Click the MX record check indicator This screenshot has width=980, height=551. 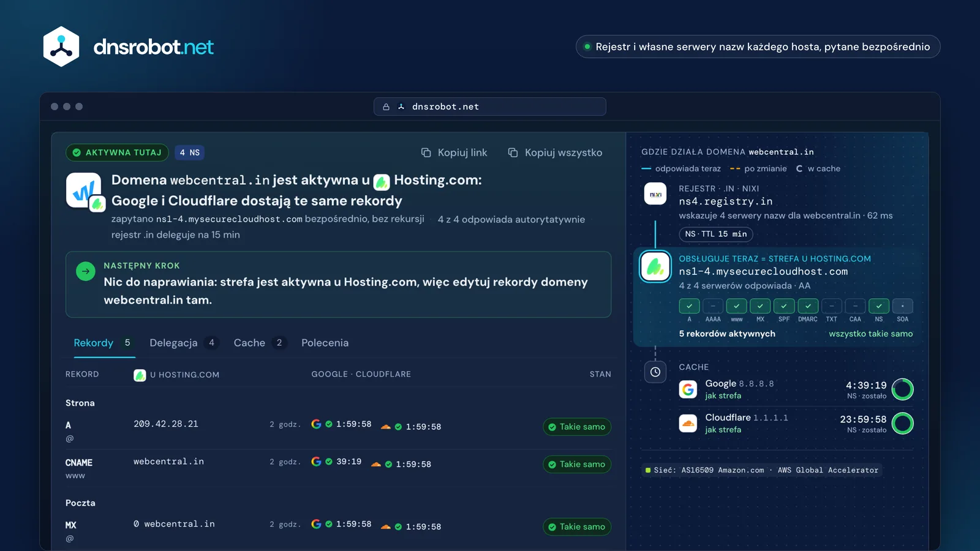760,305
